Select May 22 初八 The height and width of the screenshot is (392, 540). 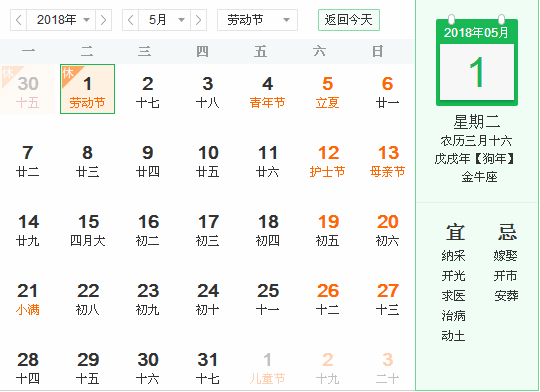pyautogui.click(x=87, y=299)
